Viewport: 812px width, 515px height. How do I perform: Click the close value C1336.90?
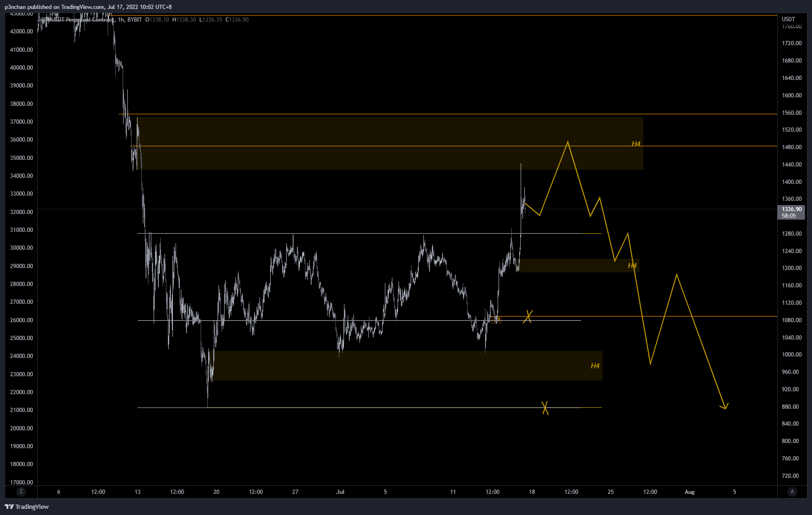pyautogui.click(x=237, y=20)
